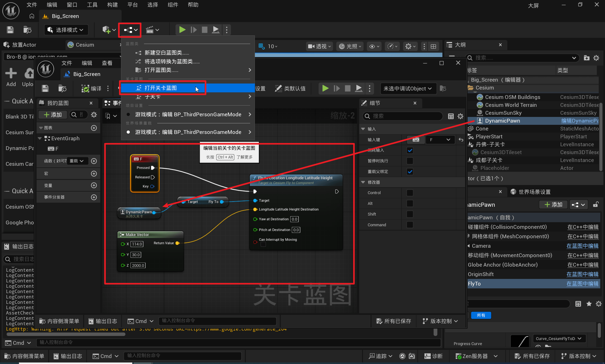Open the 光照 lit mode dropdown
The width and height of the screenshot is (605, 364).
pyautogui.click(x=350, y=46)
